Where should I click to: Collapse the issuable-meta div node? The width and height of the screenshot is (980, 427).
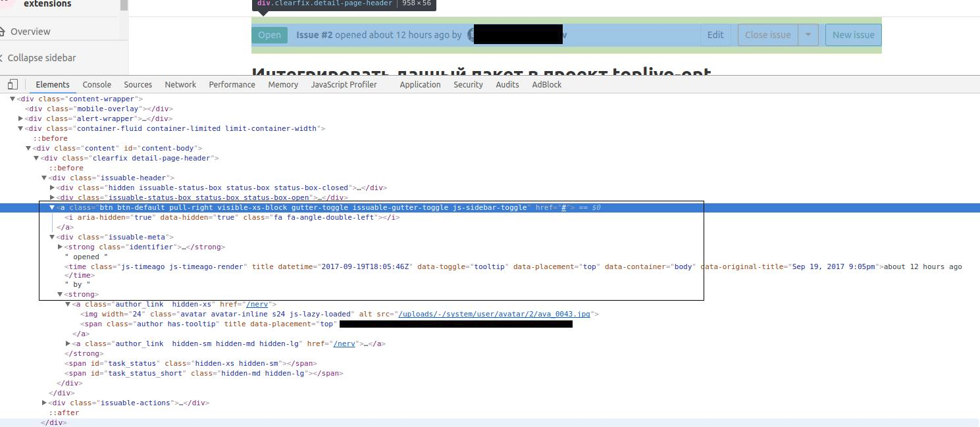52,237
